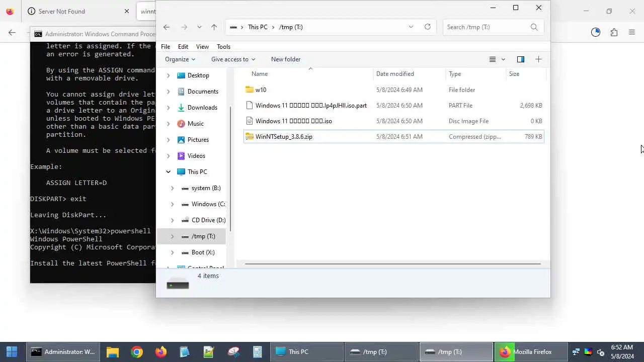Switch to the This PC taskbar window
644x362 pixels.
coord(307,352)
